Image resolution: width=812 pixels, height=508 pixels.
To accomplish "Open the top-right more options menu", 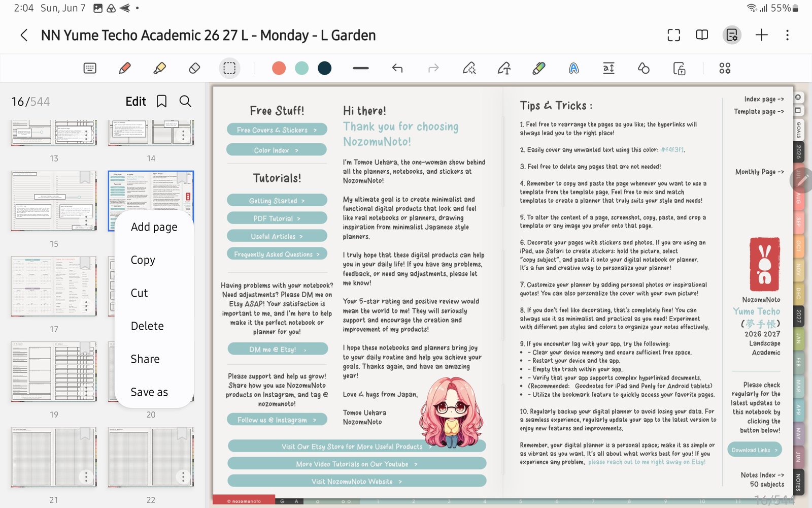I will [787, 35].
